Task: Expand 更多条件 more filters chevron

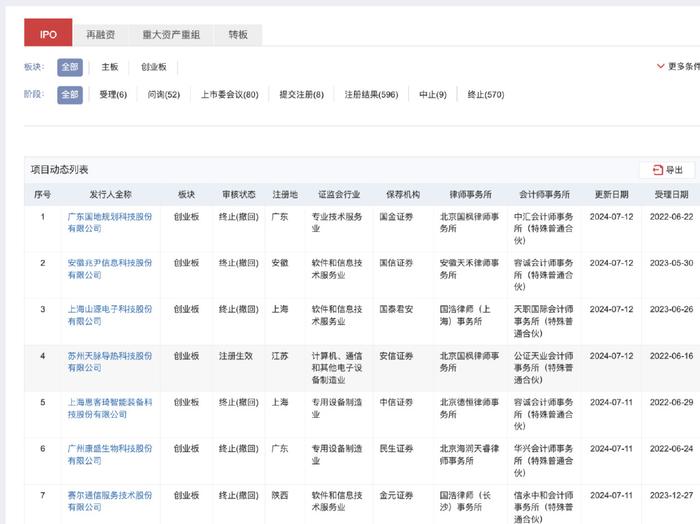Action: (x=661, y=67)
